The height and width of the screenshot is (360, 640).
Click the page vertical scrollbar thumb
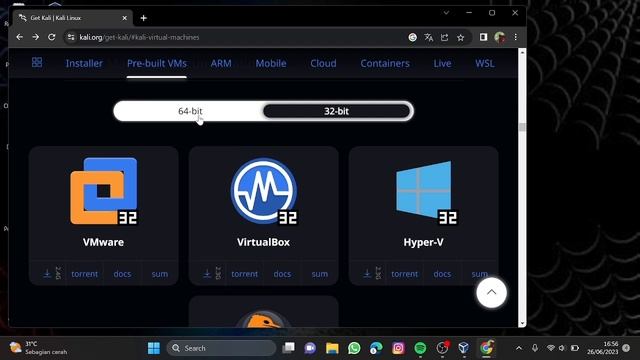click(x=522, y=127)
